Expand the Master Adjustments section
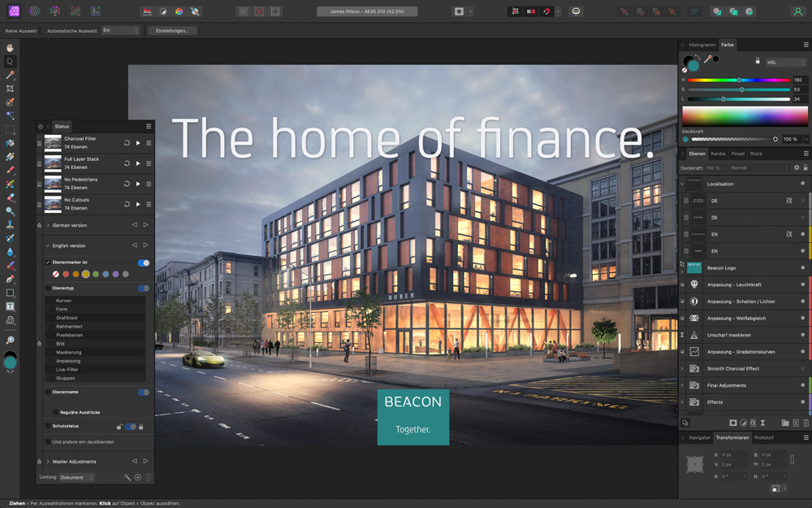Screen dimensions: 812x508 point(48,462)
